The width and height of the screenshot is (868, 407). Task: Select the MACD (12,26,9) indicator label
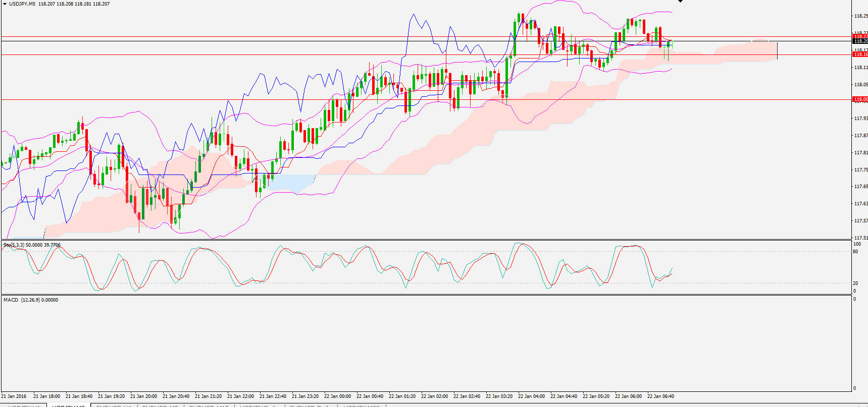31,300
